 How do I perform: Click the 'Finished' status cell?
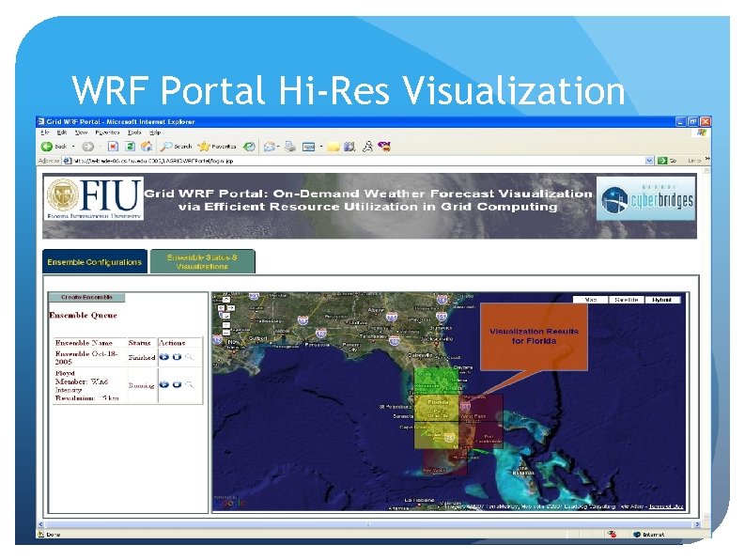click(142, 357)
